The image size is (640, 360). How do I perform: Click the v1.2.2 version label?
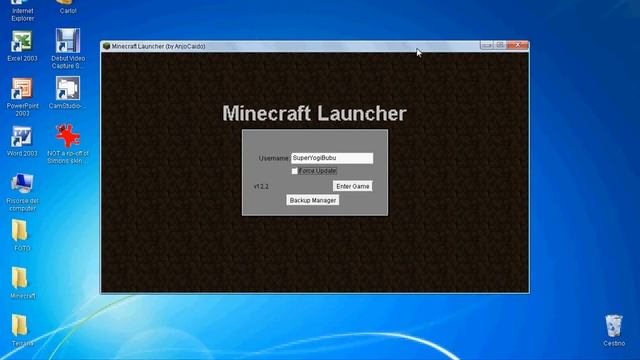tap(261, 187)
